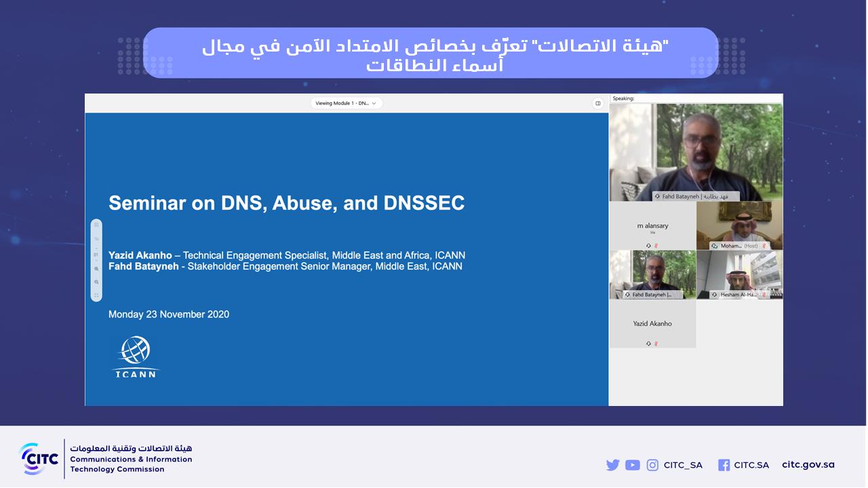
Task: Click the 'Communications & Information Technology Commission' text
Action: click(132, 464)
